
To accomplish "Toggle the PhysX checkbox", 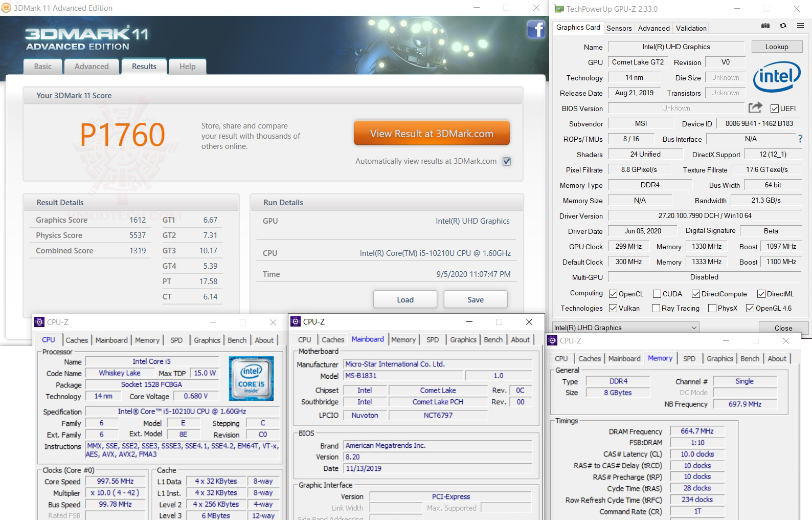I will pyautogui.click(x=712, y=308).
